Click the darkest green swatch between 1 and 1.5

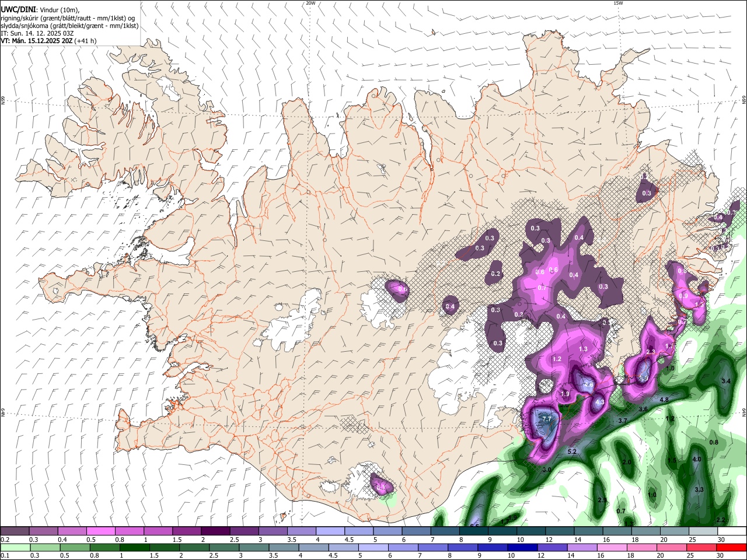pos(134,547)
